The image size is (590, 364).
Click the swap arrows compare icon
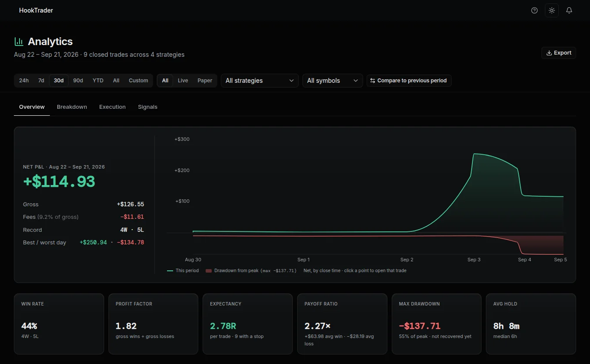pyautogui.click(x=372, y=81)
